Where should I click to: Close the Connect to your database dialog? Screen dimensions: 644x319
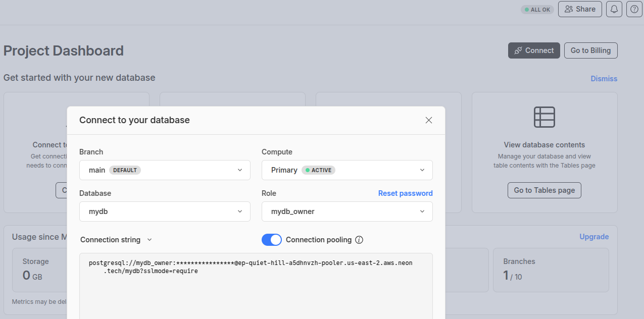[x=429, y=120]
